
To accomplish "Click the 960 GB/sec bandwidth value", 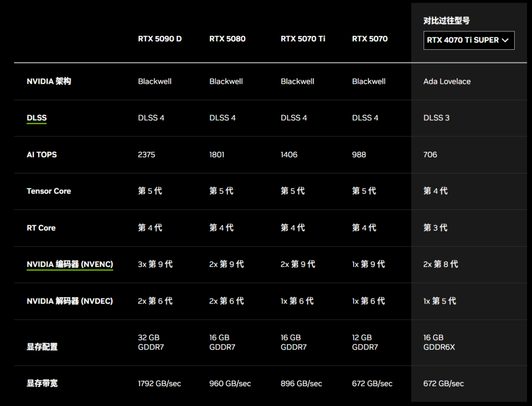I will tap(230, 384).
